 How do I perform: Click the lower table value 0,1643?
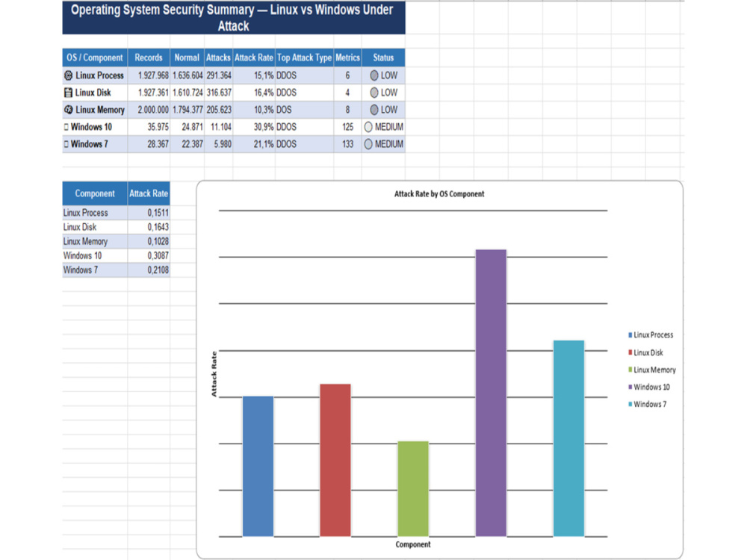(149, 227)
